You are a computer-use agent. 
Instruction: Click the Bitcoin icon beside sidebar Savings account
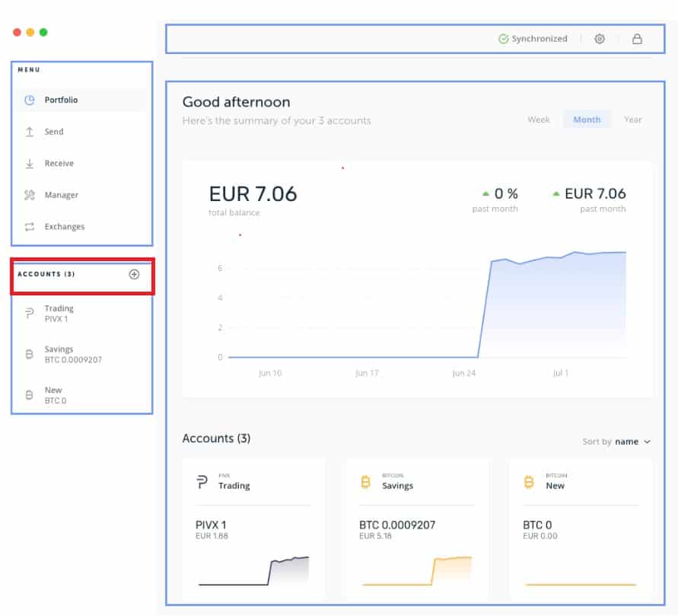30,354
